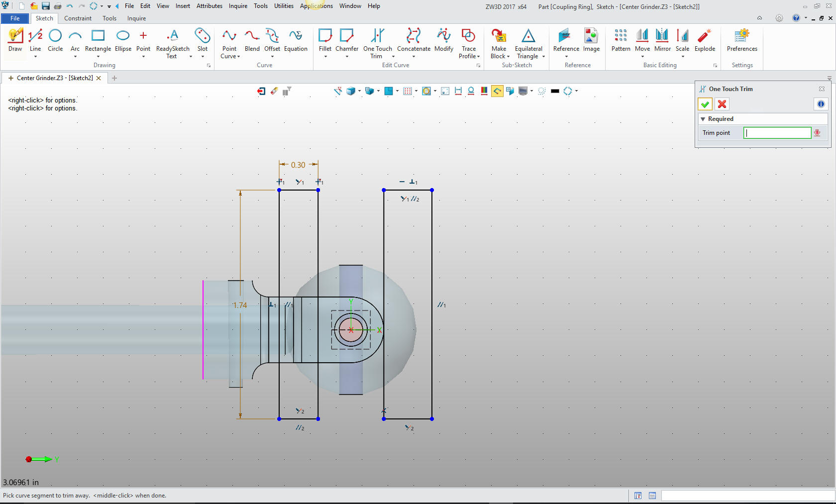Activate the Chamfer tool
Image resolution: width=836 pixels, height=504 pixels.
point(347,40)
